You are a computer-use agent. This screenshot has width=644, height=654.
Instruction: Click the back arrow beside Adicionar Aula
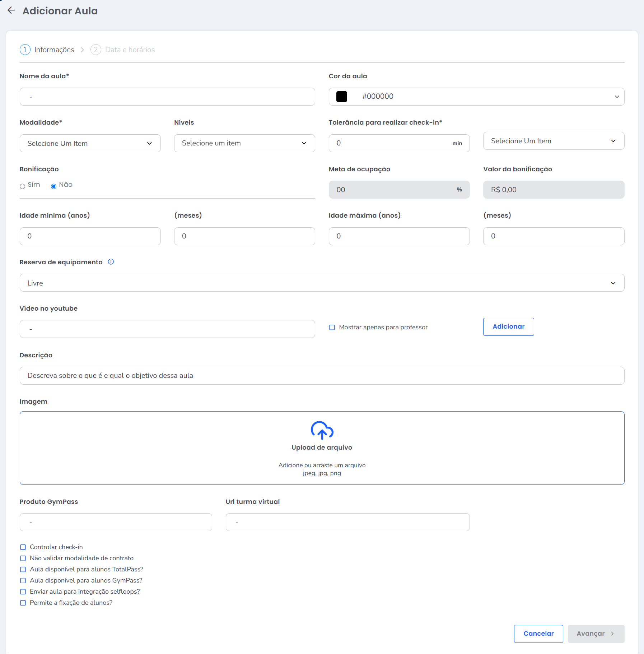coord(11,10)
